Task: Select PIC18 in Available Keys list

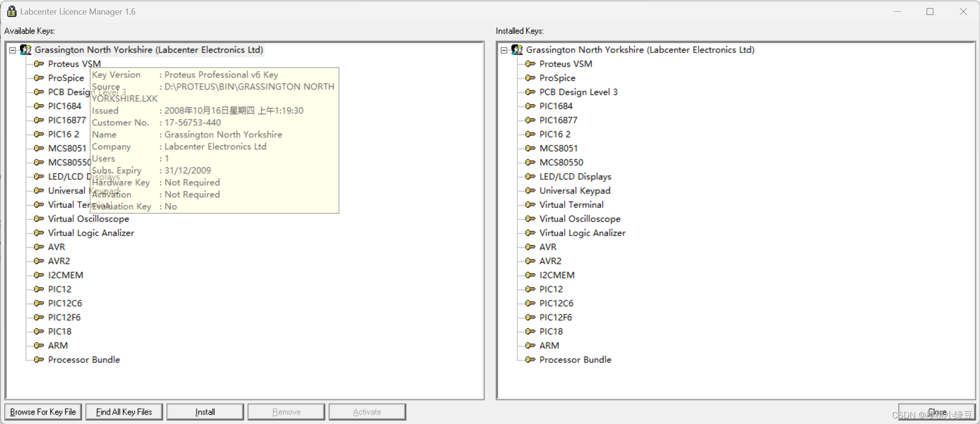Action: pos(60,331)
